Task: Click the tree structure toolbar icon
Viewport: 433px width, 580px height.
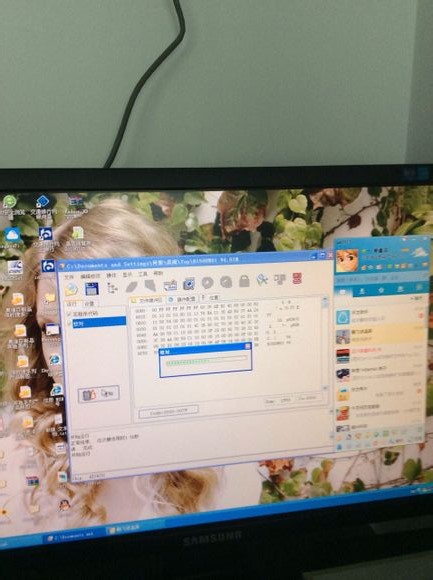Action: tap(112, 288)
